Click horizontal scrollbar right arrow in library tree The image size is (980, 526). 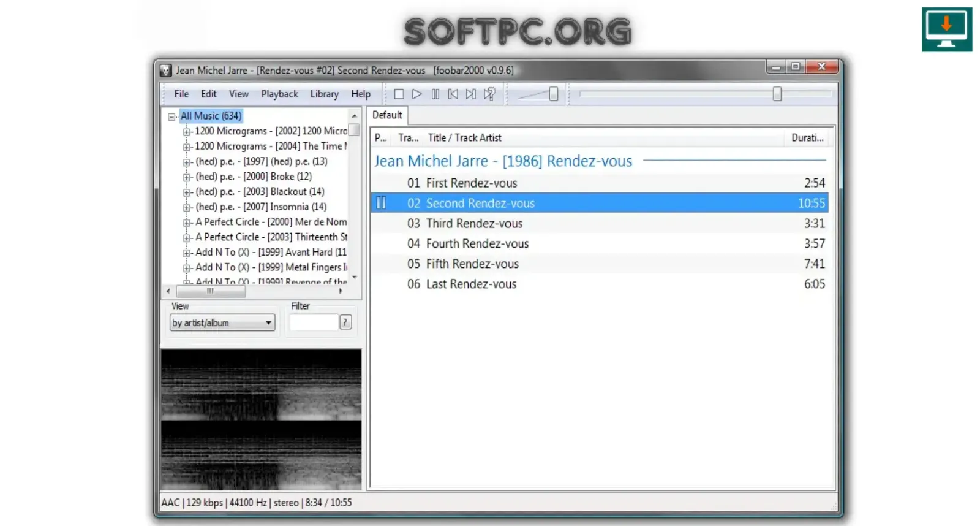[341, 291]
